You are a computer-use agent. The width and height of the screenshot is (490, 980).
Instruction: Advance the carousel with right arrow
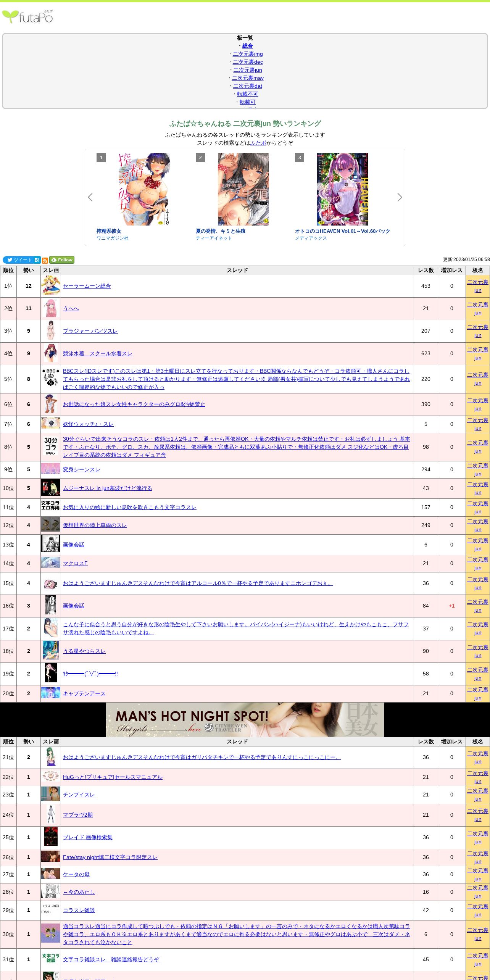pos(400,197)
